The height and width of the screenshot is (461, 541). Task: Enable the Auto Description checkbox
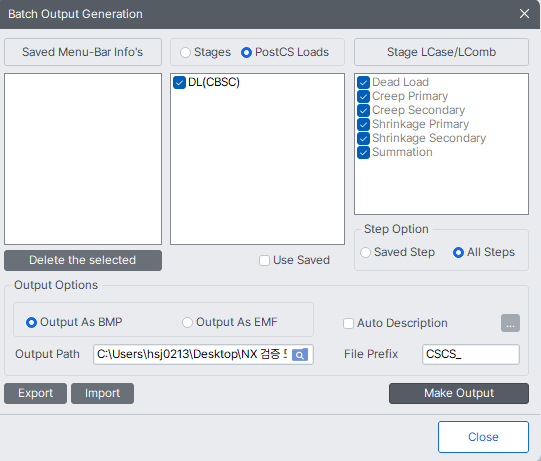tap(348, 323)
